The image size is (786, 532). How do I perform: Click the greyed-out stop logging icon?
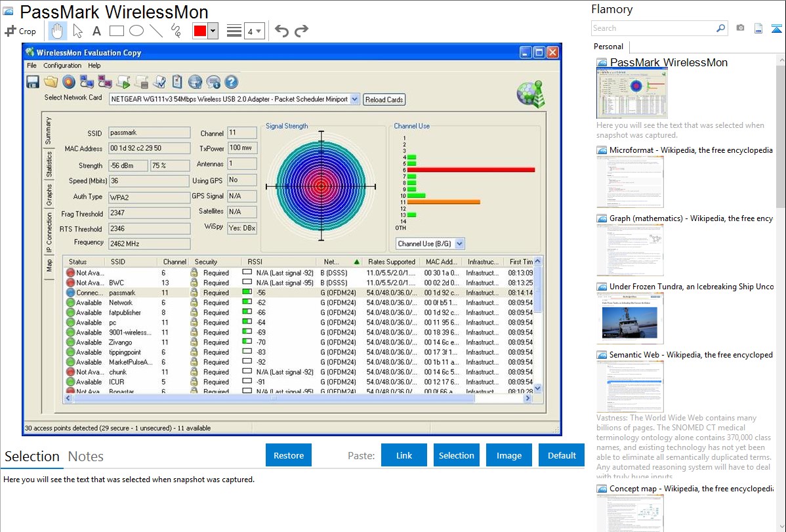click(x=141, y=82)
